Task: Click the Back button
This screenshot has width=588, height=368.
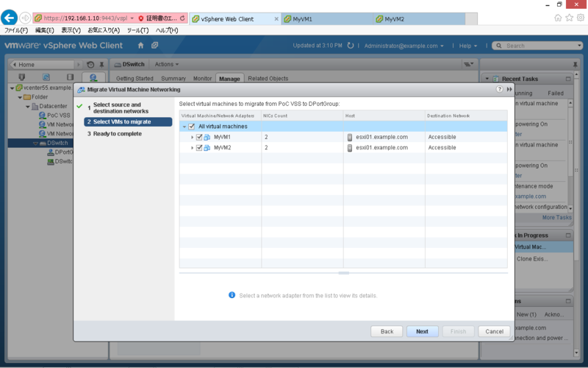Action: (387, 332)
